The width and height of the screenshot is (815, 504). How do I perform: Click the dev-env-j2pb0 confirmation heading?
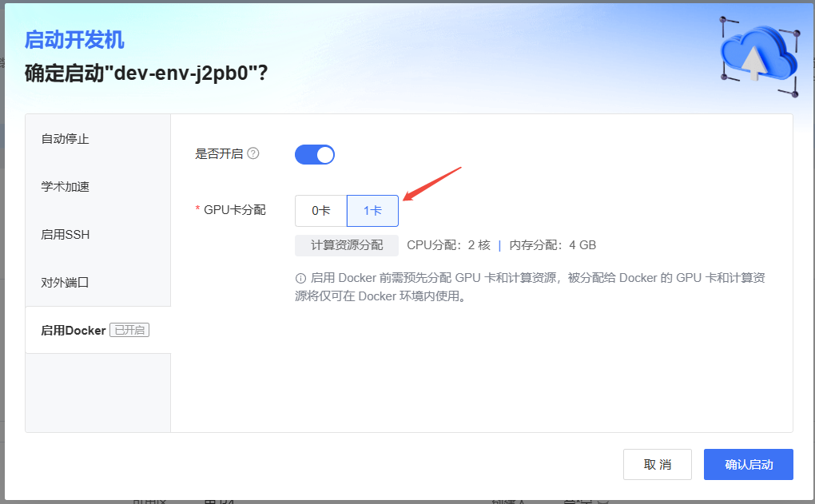pos(146,73)
